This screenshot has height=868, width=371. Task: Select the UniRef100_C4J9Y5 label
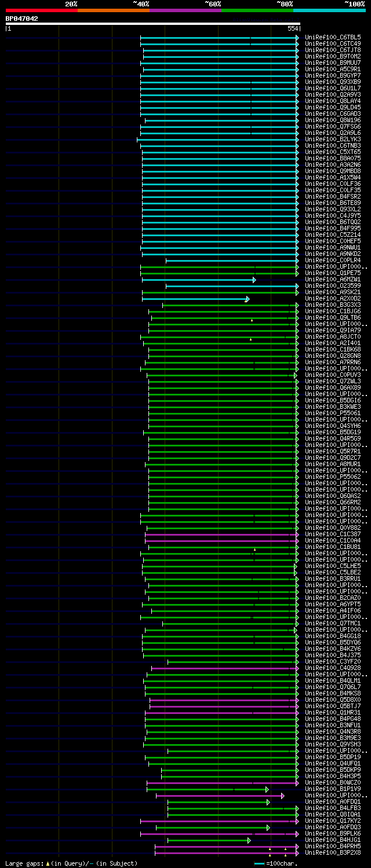tap(333, 215)
